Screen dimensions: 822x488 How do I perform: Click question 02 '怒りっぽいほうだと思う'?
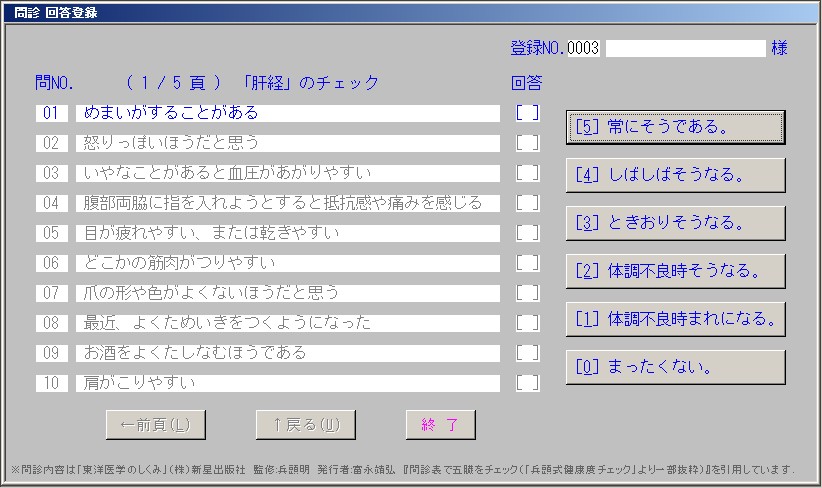pos(288,143)
